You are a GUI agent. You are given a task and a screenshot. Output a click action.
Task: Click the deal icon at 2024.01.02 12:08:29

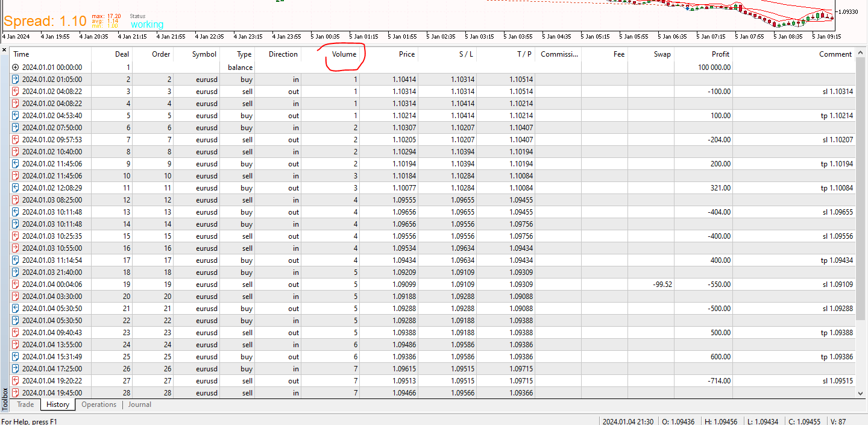tap(16, 188)
